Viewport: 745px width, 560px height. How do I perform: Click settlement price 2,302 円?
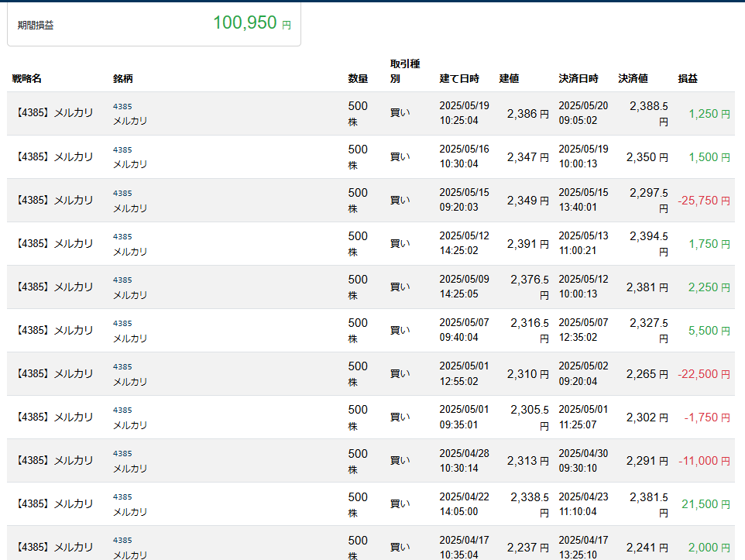click(647, 417)
